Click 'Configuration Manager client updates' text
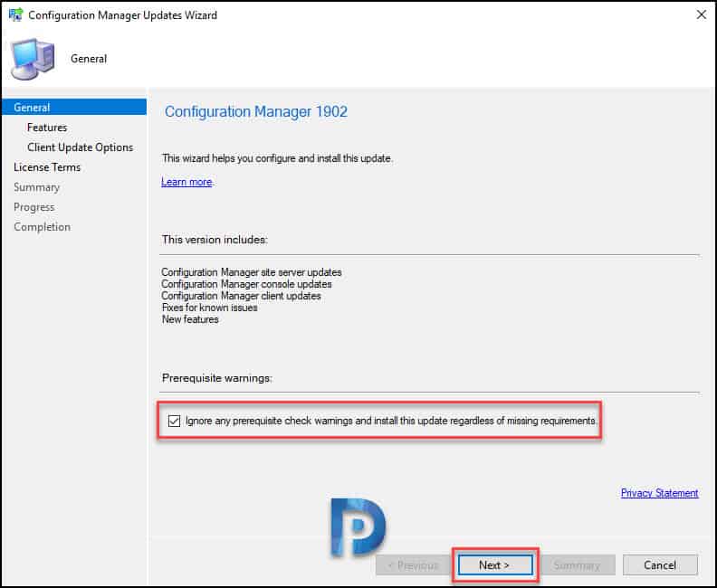Screen dimensions: 717x588 tap(241, 296)
